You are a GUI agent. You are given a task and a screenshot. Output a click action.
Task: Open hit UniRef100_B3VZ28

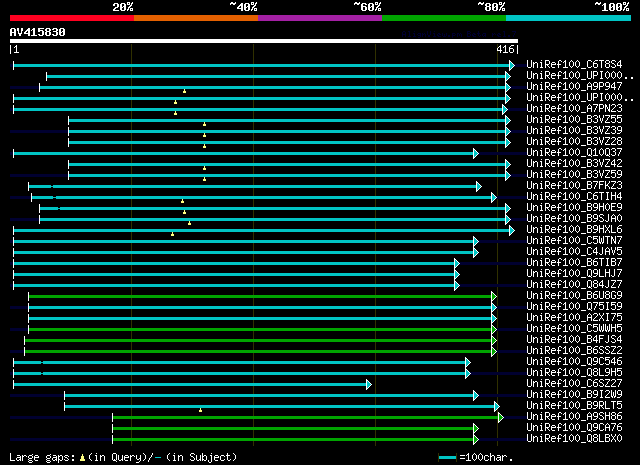click(574, 142)
